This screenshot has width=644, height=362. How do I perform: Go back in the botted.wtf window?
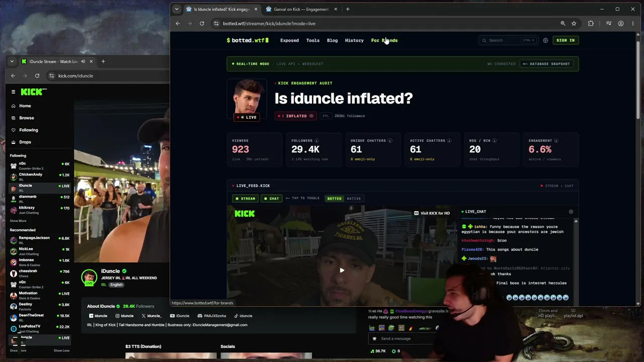tap(178, 24)
